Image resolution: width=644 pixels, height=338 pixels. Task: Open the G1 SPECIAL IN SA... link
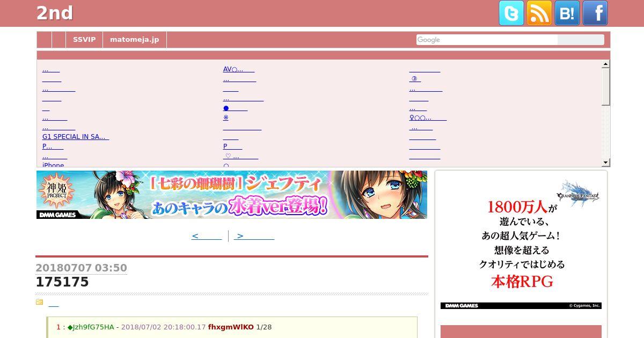(x=76, y=137)
